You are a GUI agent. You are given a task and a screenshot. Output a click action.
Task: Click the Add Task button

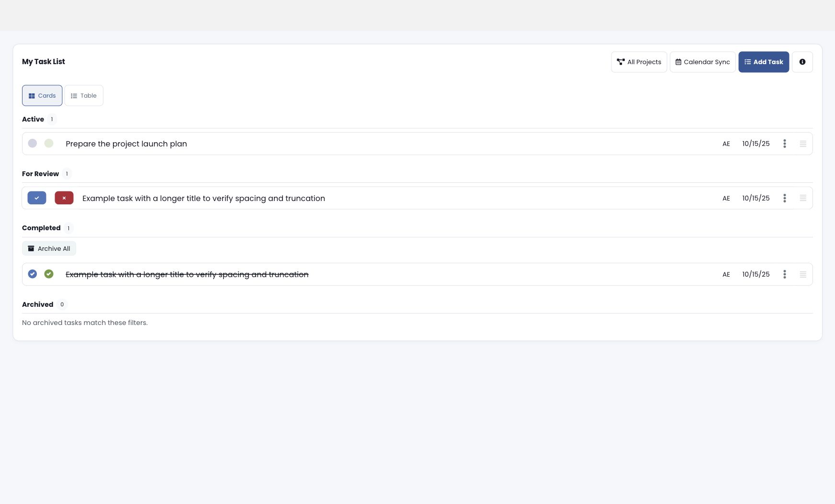(764, 62)
